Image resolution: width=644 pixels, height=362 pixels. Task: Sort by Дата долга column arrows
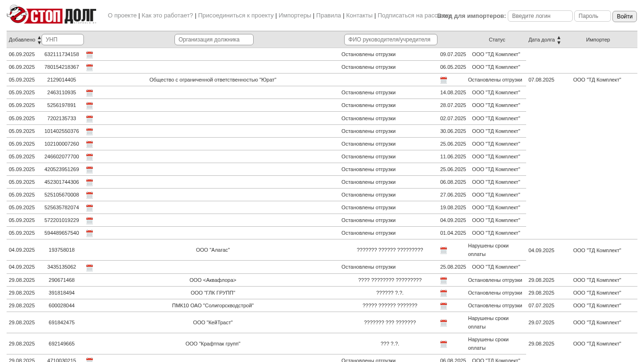click(x=559, y=40)
